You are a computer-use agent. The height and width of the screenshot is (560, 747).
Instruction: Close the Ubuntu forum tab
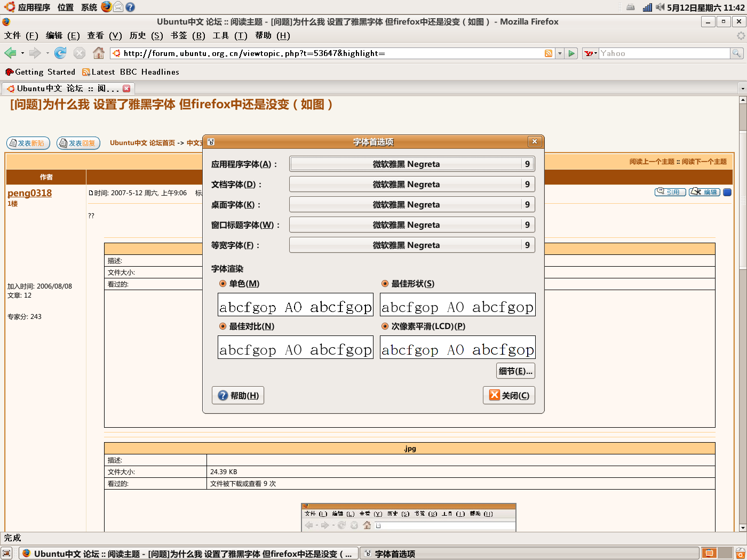(x=126, y=89)
